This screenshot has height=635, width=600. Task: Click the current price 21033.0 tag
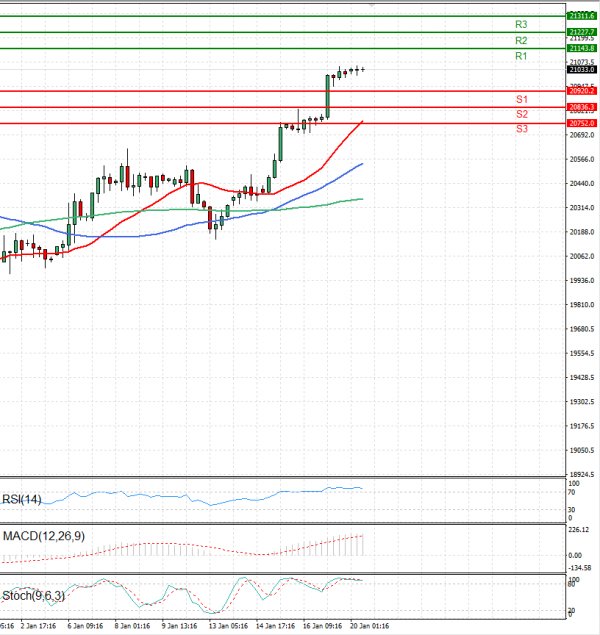coord(582,70)
